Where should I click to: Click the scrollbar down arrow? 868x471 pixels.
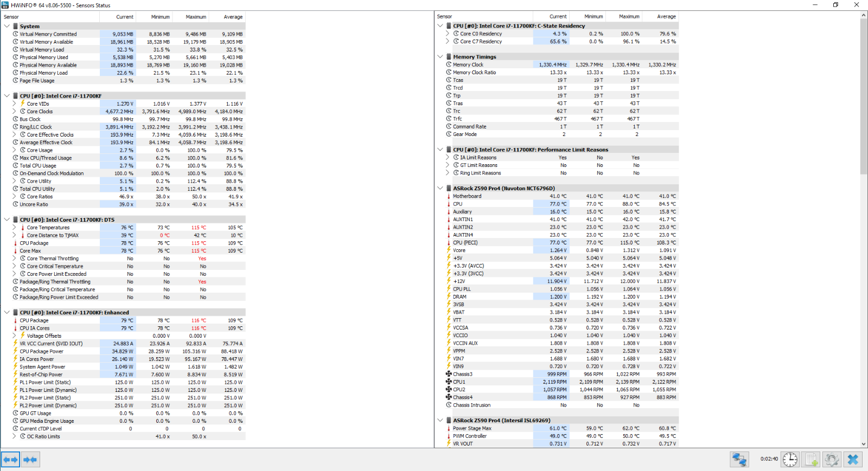864,443
